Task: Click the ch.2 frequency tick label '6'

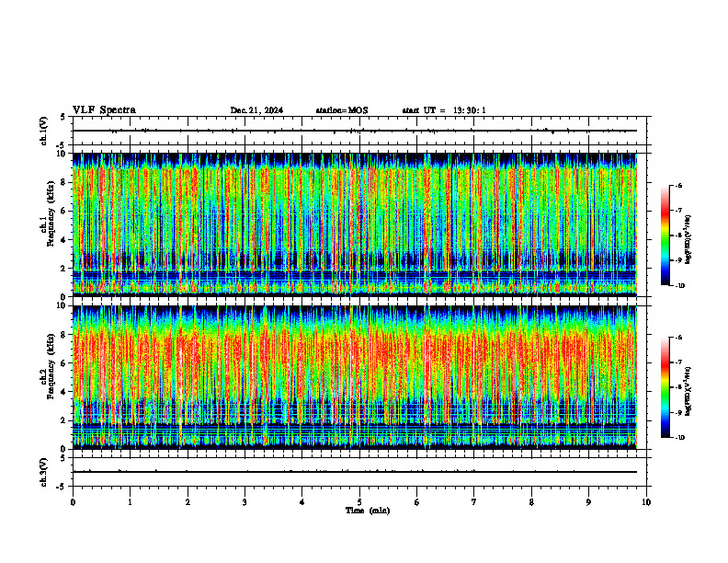Action: click(64, 363)
